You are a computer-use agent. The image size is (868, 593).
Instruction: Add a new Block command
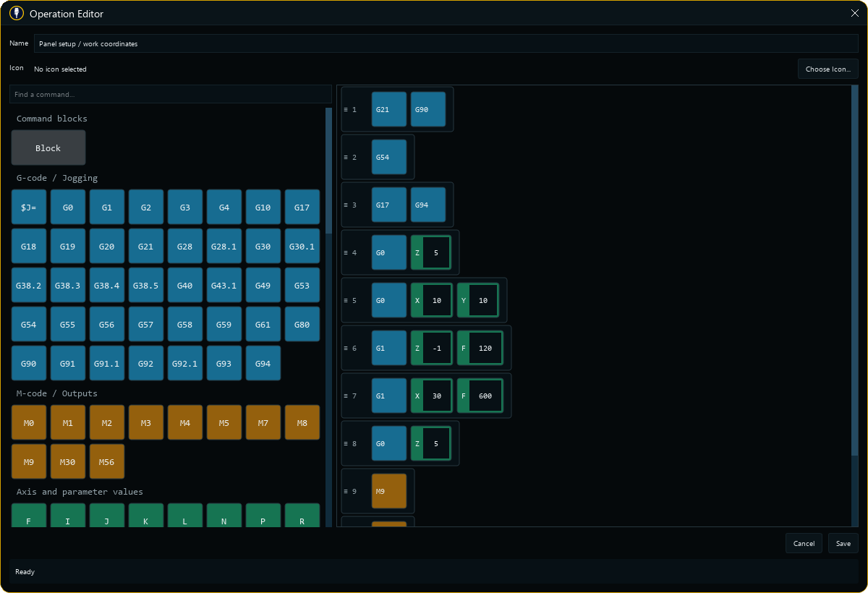pyautogui.click(x=48, y=148)
